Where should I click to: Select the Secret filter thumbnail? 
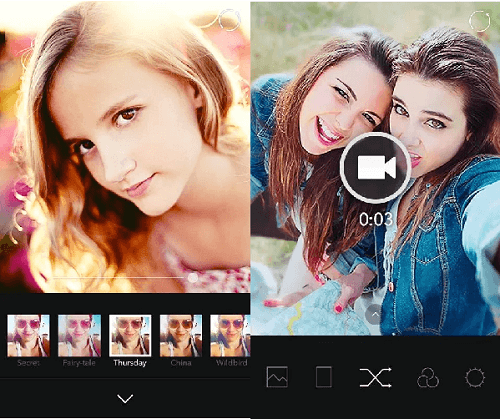coord(29,336)
